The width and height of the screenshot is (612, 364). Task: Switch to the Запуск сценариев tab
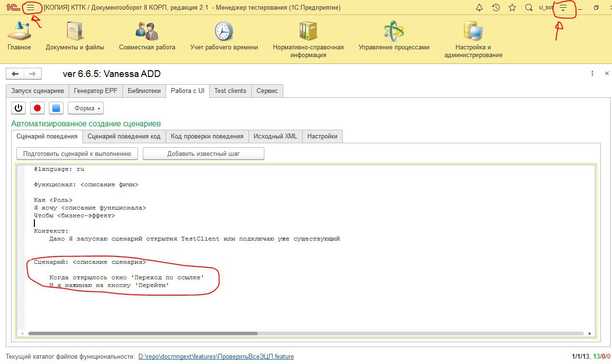pos(37,91)
